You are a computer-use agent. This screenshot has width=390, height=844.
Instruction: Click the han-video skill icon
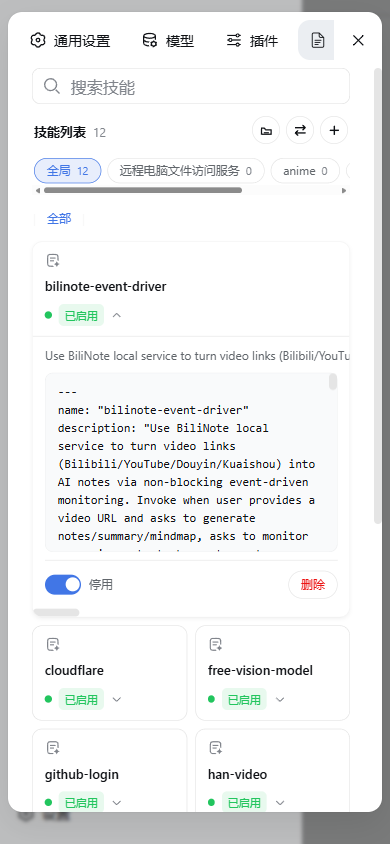click(x=216, y=748)
